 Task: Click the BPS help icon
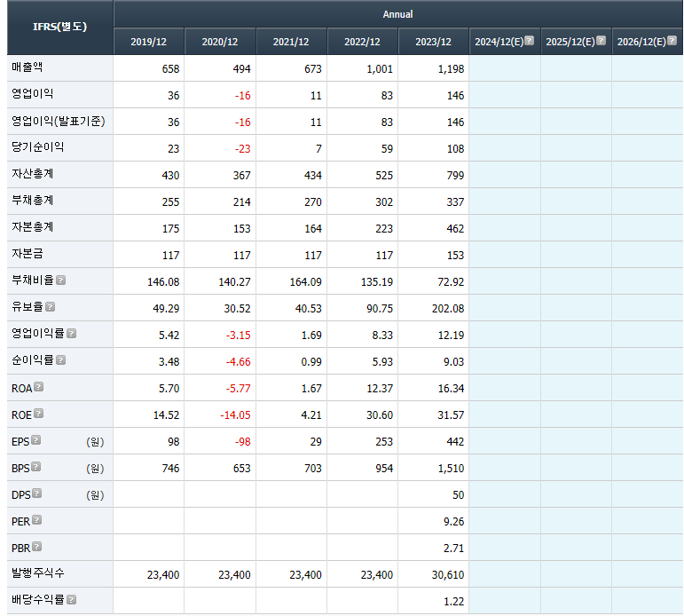click(36, 467)
